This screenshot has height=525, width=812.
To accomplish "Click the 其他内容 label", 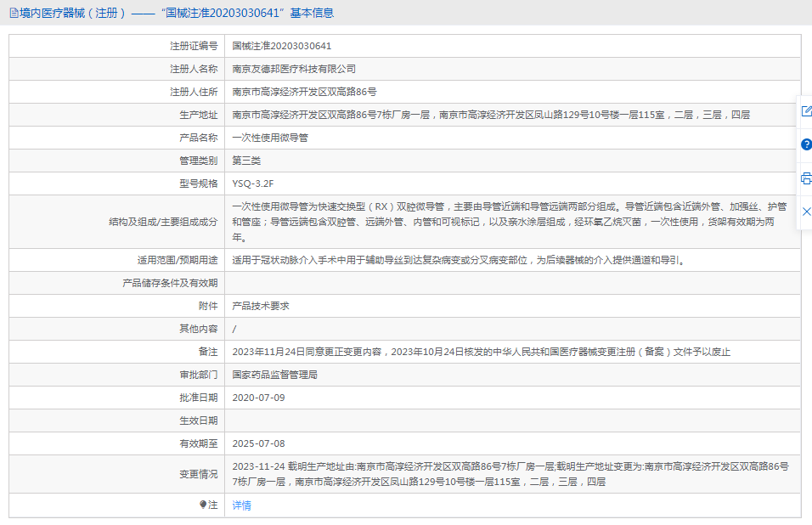I will coord(199,330).
